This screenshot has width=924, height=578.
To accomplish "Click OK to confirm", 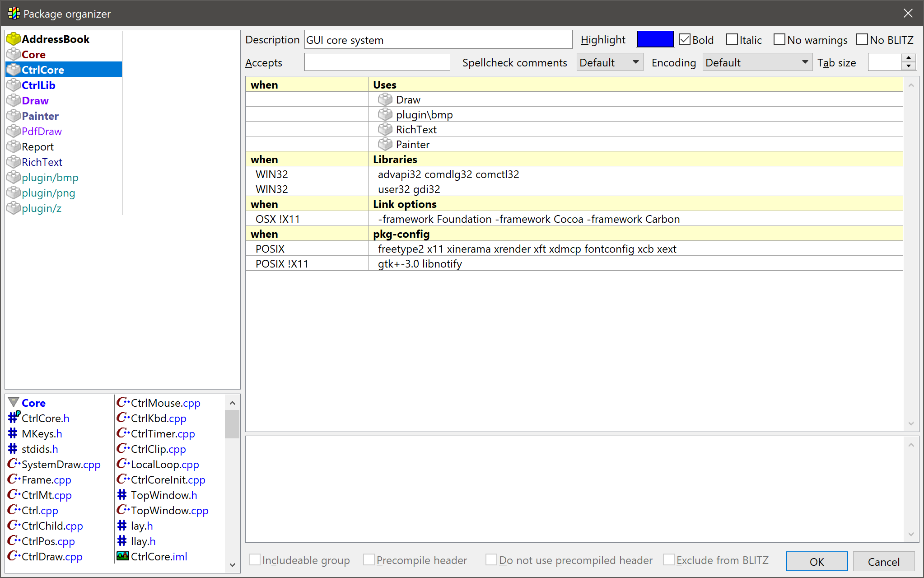I will [817, 561].
